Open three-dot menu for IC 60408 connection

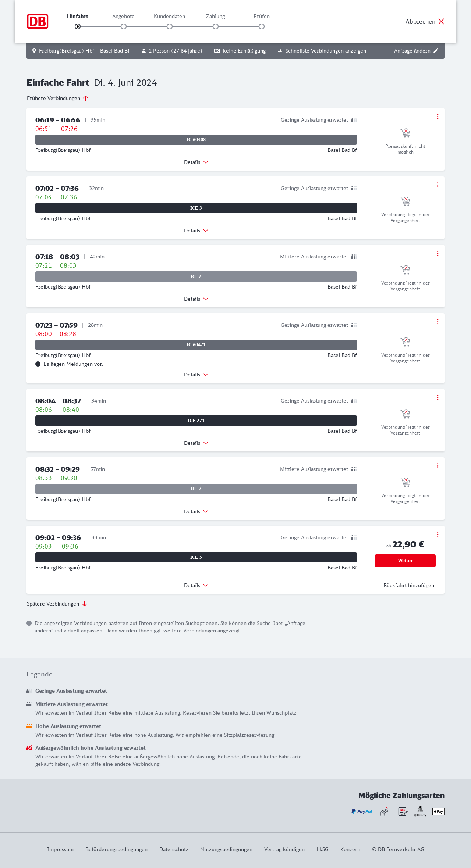438,117
